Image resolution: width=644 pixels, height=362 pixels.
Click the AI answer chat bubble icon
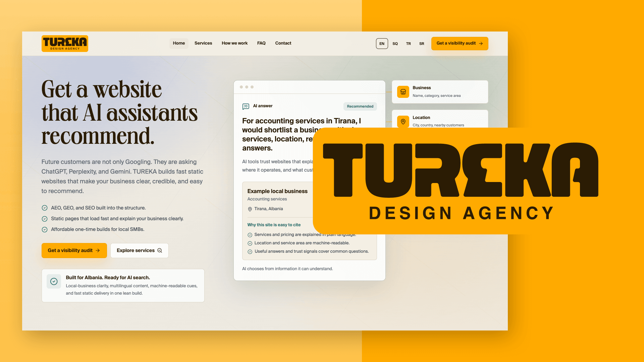[246, 106]
